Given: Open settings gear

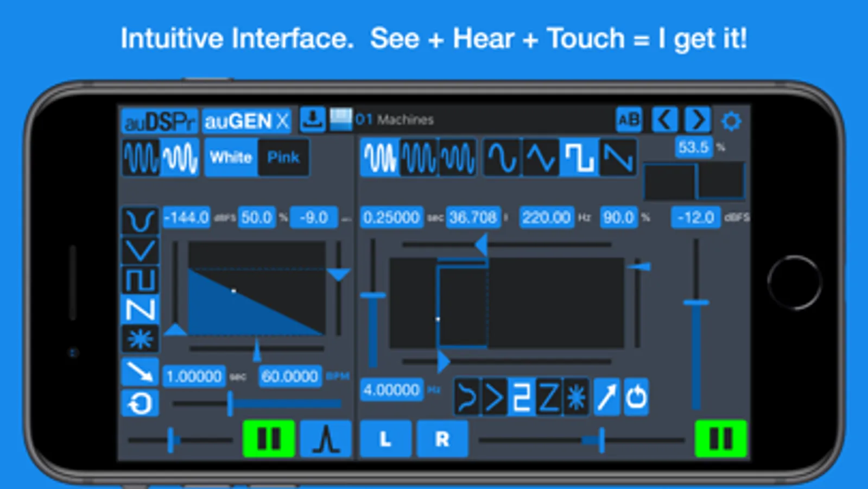Looking at the screenshot, I should click(x=731, y=121).
